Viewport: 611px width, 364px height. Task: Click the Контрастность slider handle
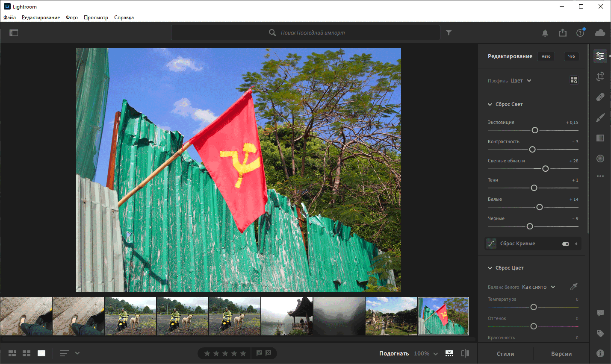tap(532, 150)
